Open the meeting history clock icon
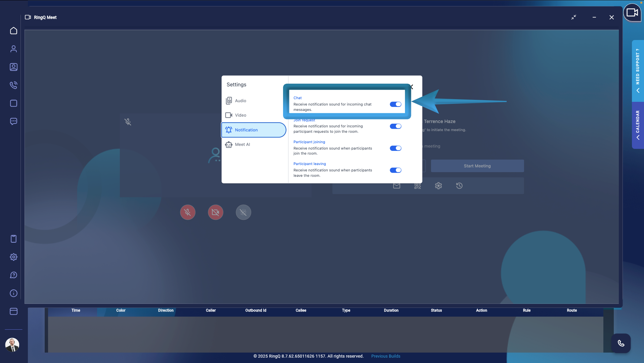The height and width of the screenshot is (363, 644). point(459,186)
